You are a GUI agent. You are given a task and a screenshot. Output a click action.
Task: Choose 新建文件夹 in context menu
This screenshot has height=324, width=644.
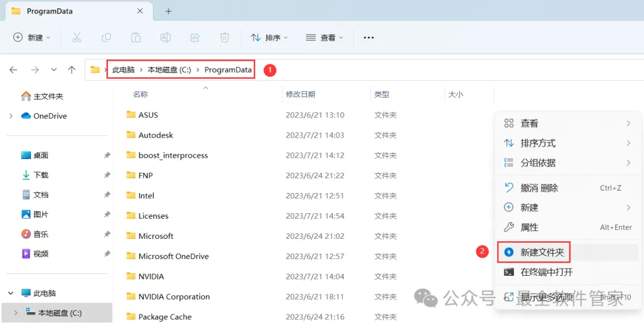(x=568, y=252)
